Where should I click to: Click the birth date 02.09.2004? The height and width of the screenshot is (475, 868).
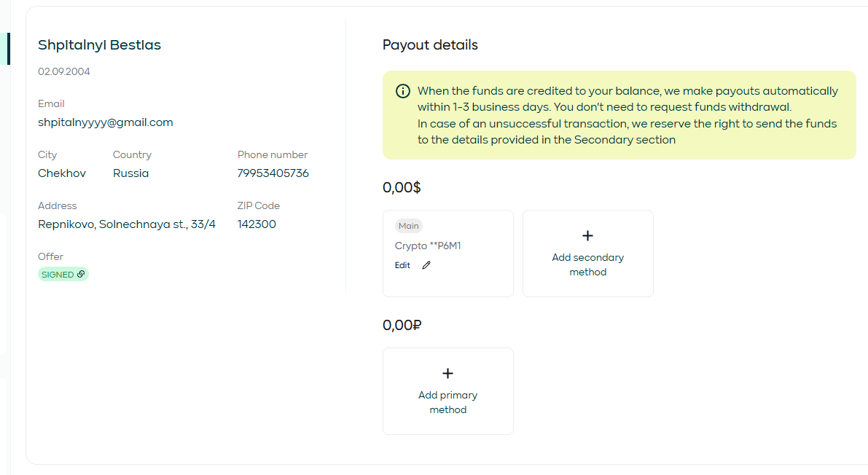64,71
